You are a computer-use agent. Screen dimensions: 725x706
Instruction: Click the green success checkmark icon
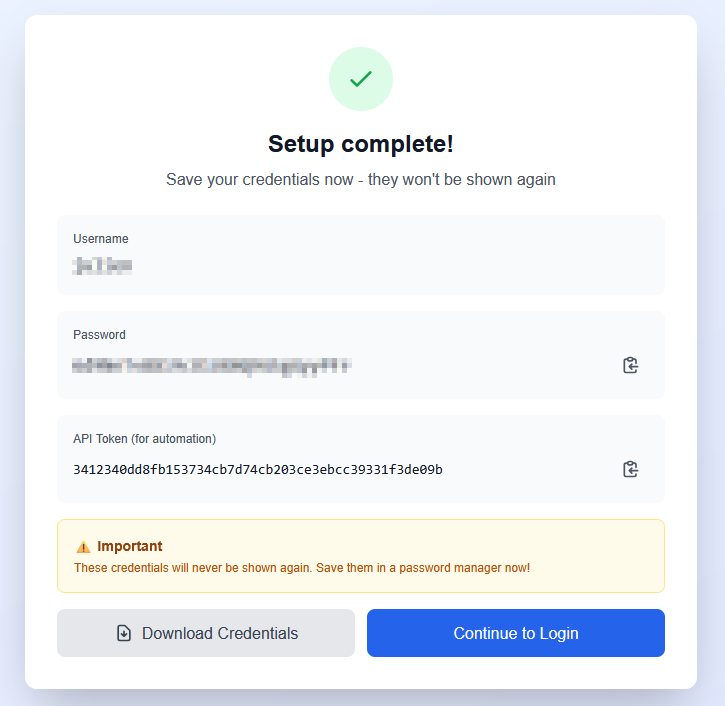(x=361, y=79)
